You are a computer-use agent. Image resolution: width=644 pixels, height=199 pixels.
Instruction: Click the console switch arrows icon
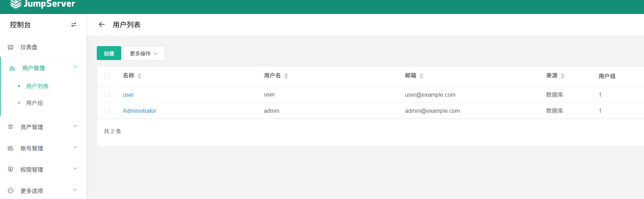(x=74, y=25)
